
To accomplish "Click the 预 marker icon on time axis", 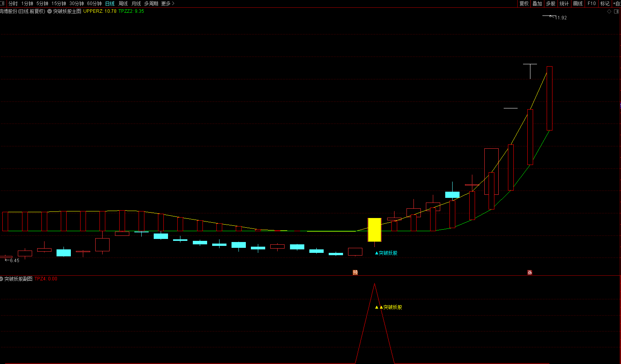I will click(x=355, y=273).
